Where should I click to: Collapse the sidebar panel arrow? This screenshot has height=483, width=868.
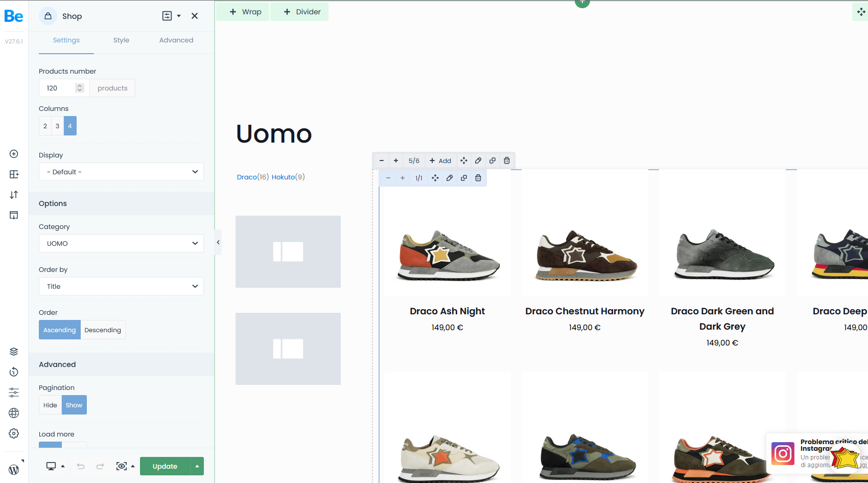[x=218, y=242]
